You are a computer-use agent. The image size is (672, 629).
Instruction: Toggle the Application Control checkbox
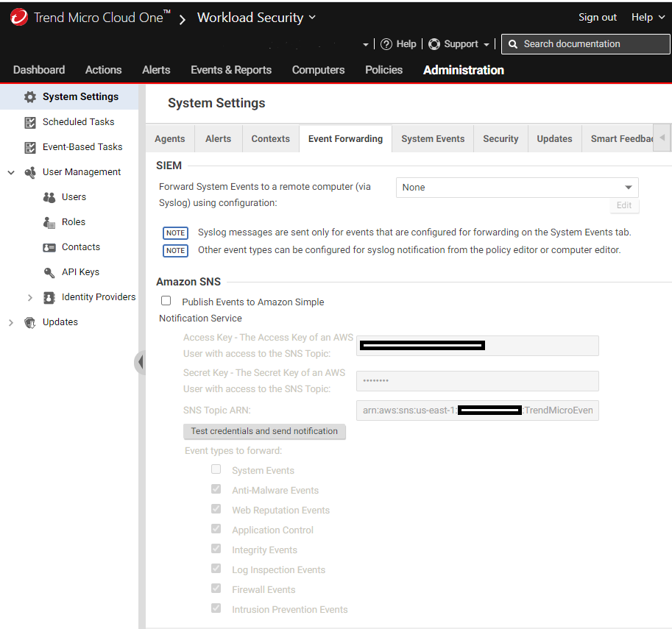point(216,529)
